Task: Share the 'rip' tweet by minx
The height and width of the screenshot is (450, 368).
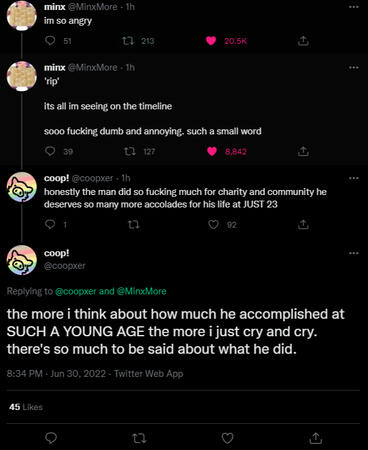Action: 303,151
